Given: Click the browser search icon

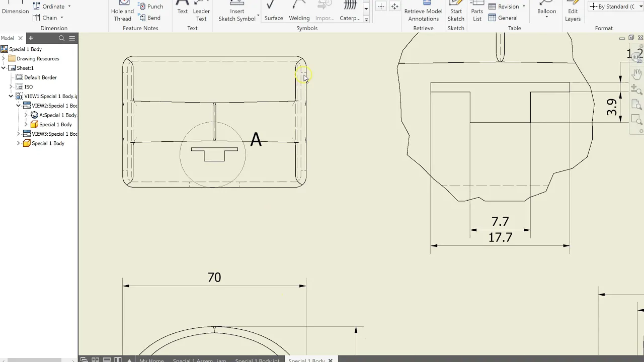Looking at the screenshot, I should tap(61, 38).
